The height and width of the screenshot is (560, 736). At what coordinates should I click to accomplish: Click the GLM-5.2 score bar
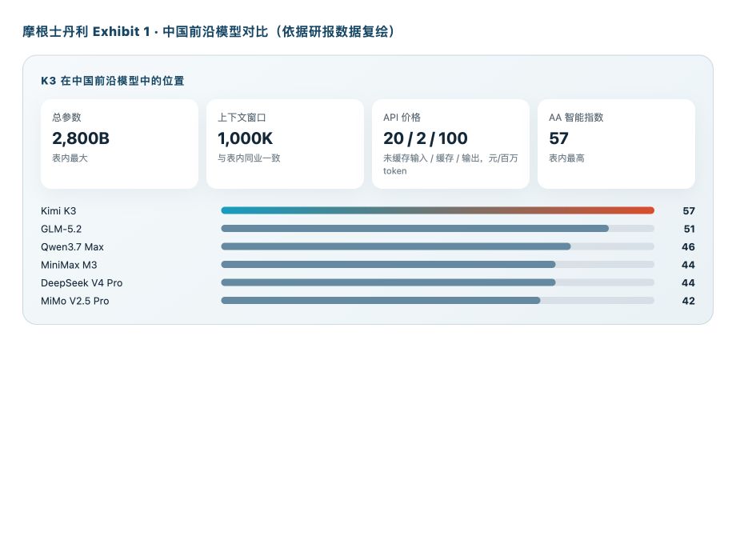point(415,229)
